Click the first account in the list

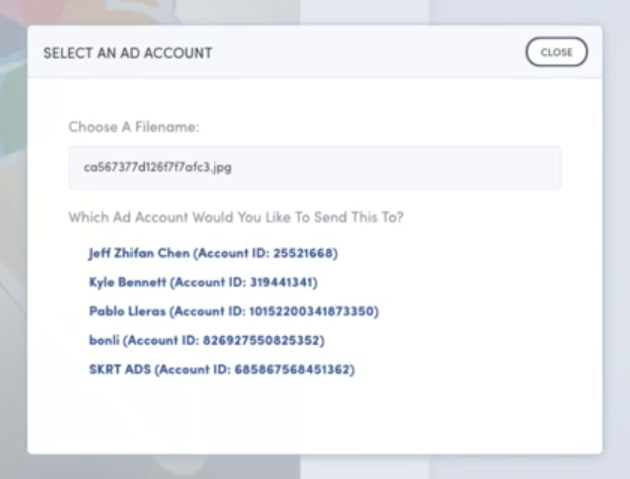coord(213,253)
